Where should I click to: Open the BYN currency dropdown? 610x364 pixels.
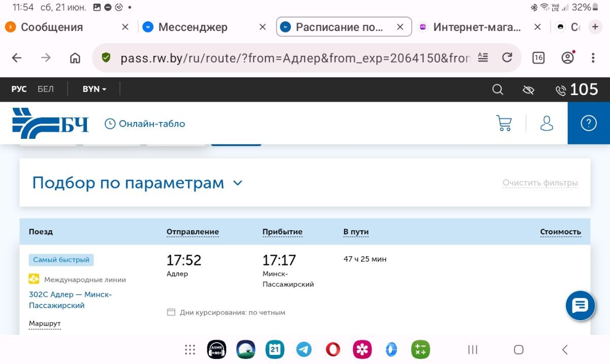[95, 89]
